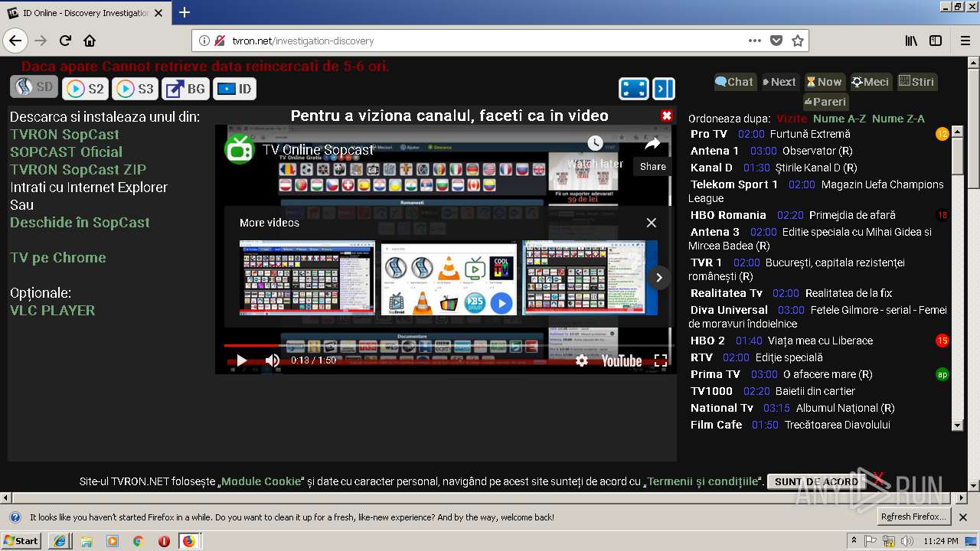The image size is (980, 551).
Task: Bookmark this page with star icon
Action: point(797,41)
